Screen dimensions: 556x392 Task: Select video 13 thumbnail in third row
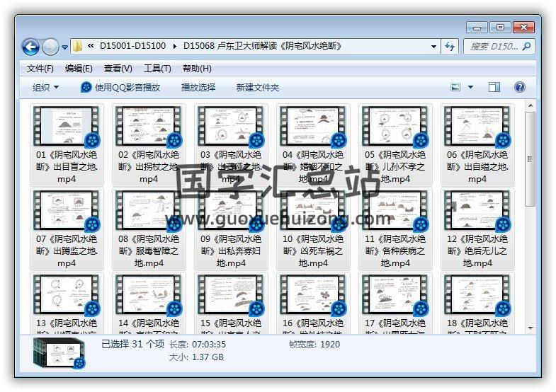tap(67, 295)
